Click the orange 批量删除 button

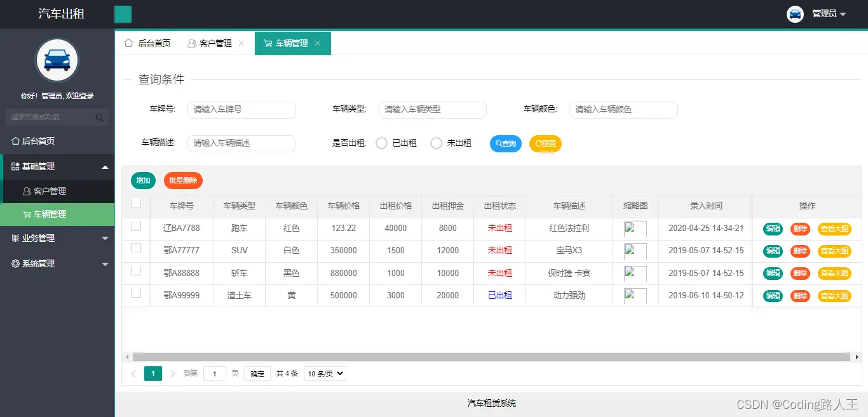pyautogui.click(x=183, y=181)
